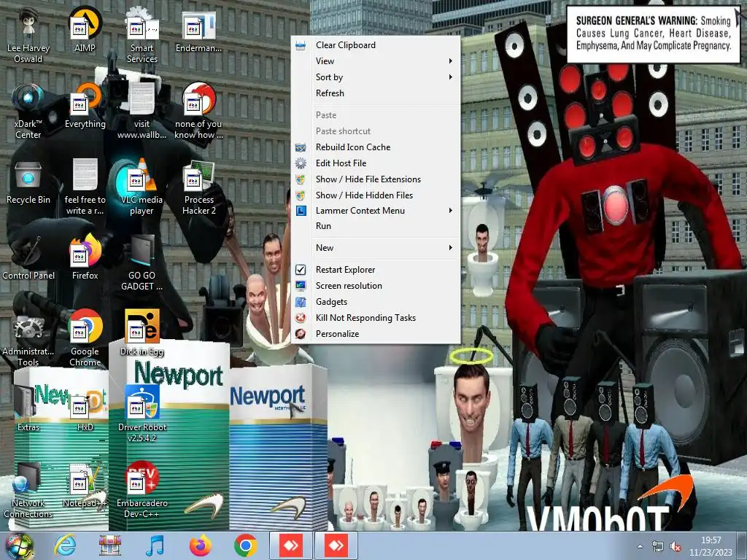The height and width of the screenshot is (560, 747).
Task: Select the Network Connections desktop icon
Action: (28, 490)
